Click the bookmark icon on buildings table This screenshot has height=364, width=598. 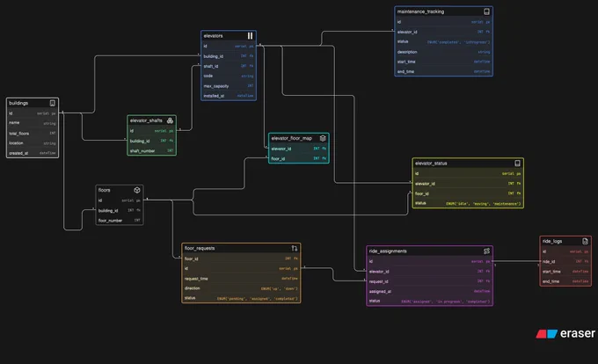(52, 103)
